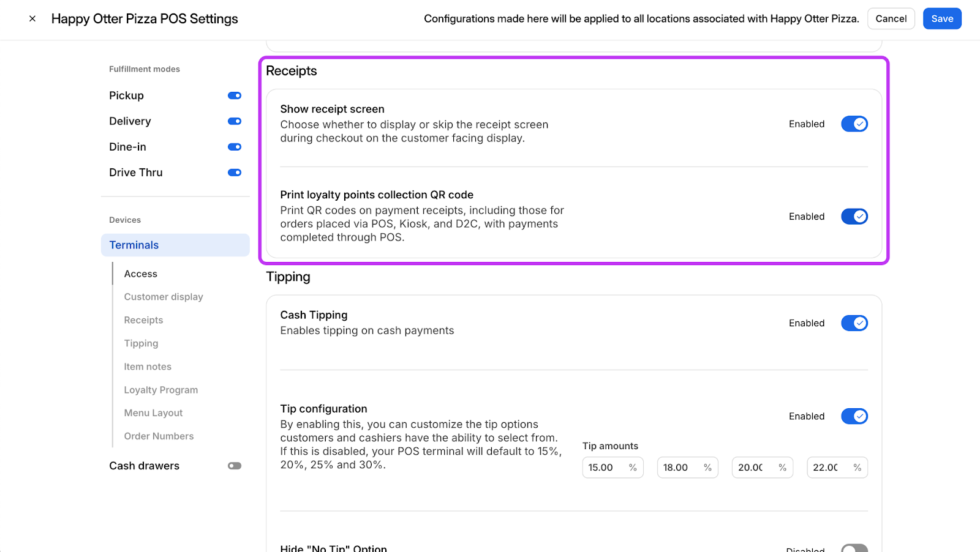This screenshot has height=552, width=980.
Task: Click the Delivery label in sidebar
Action: pos(130,121)
